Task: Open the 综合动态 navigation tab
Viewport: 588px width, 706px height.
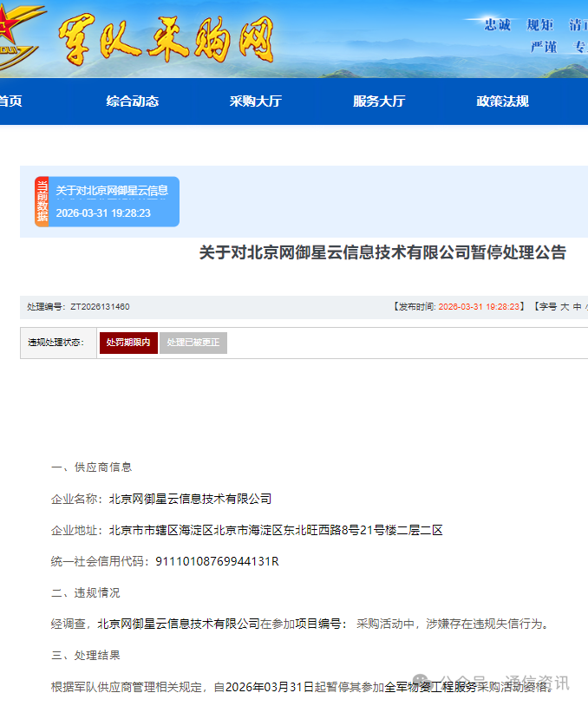Action: tap(133, 101)
